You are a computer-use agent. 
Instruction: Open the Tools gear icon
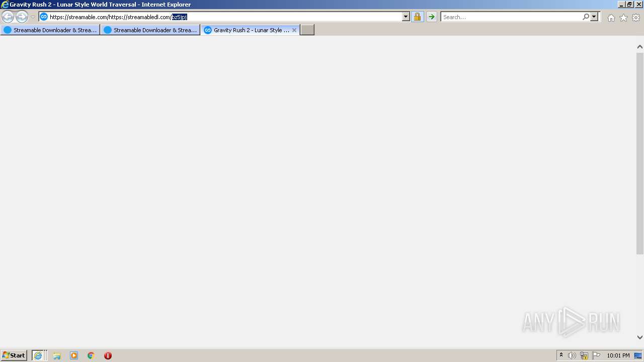point(636,18)
